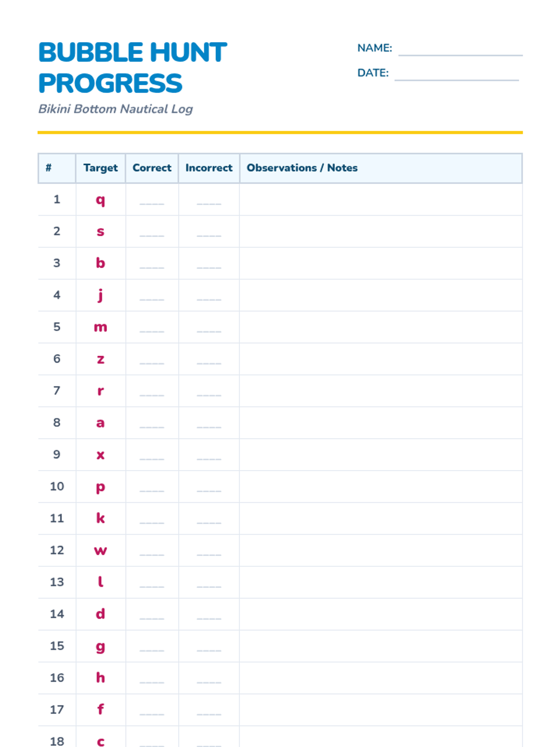Click the Correct column header

pyautogui.click(x=152, y=168)
